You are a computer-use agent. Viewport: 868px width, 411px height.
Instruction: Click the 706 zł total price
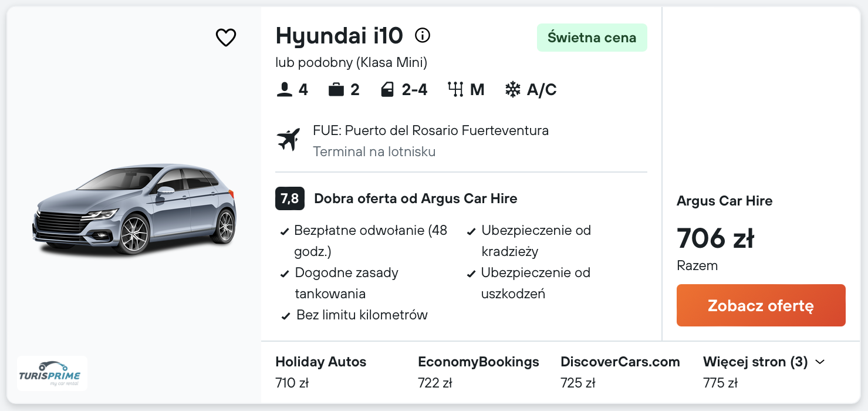click(x=715, y=238)
